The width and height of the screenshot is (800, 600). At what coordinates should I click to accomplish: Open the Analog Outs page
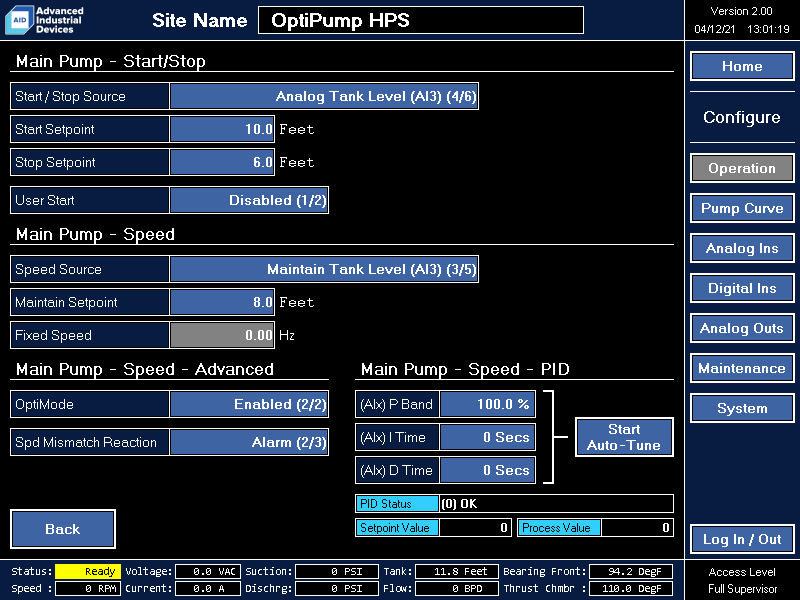coord(742,328)
